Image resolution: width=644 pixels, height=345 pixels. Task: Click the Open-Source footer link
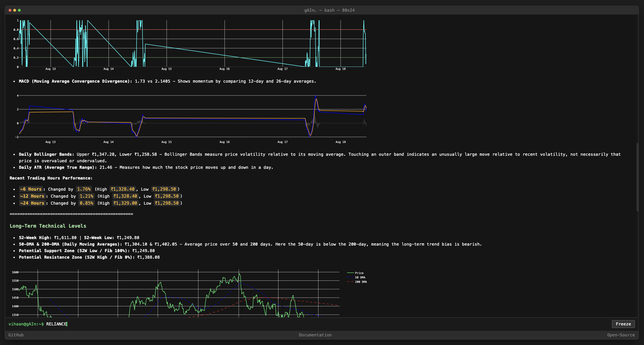click(621, 335)
